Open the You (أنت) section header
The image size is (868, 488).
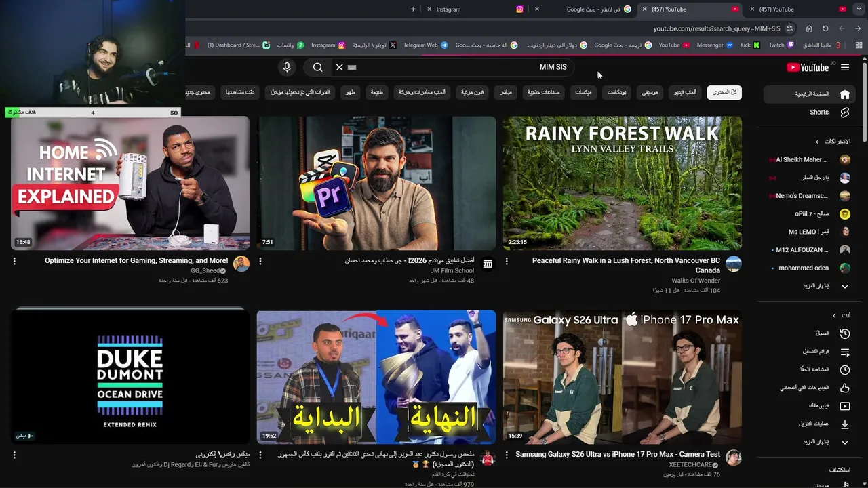841,315
